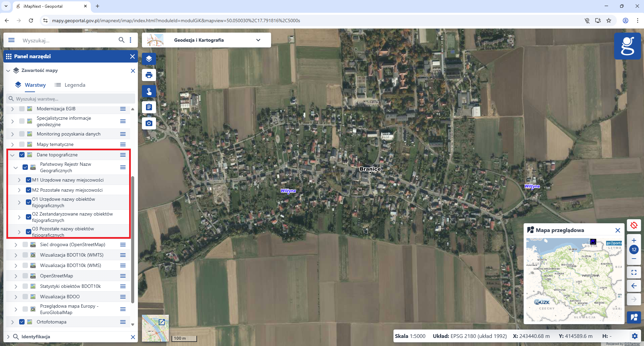Take a map screenshot with camera tool
This screenshot has height=346, width=644.
pos(149,123)
